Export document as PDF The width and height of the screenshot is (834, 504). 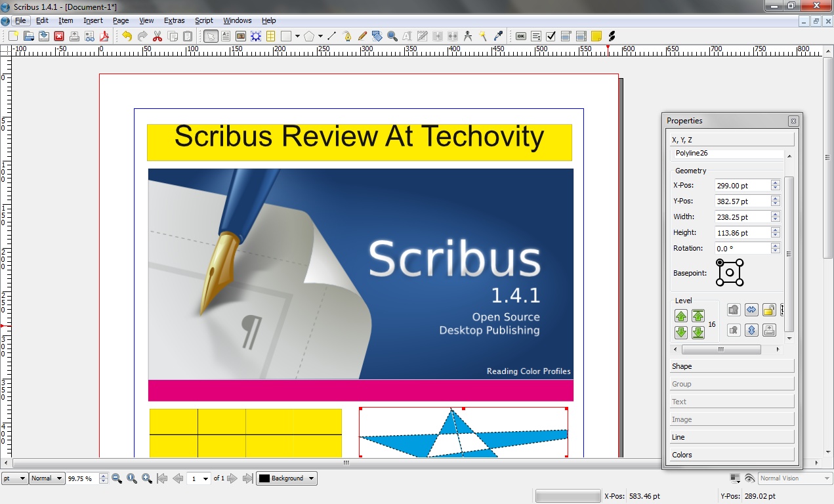(104, 36)
